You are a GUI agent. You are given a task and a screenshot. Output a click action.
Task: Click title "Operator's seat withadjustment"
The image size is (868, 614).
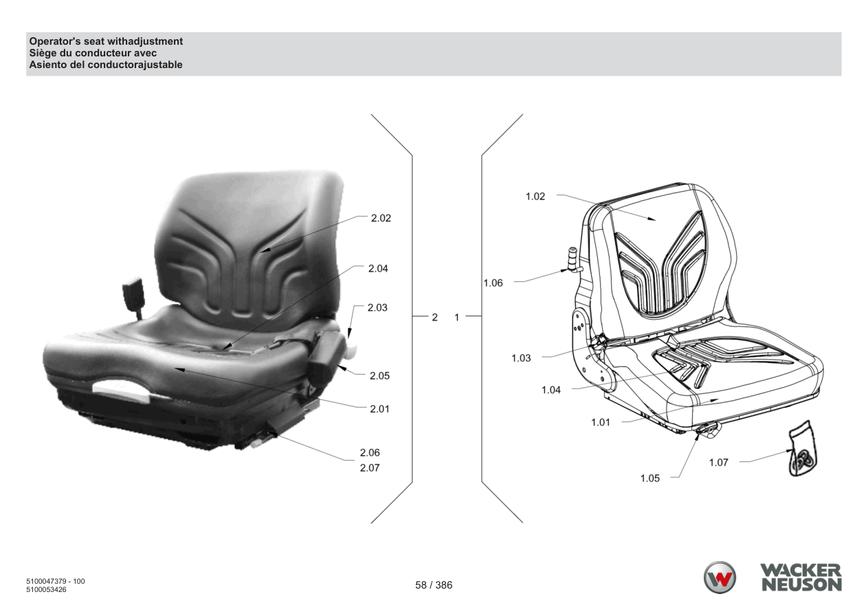[106, 42]
